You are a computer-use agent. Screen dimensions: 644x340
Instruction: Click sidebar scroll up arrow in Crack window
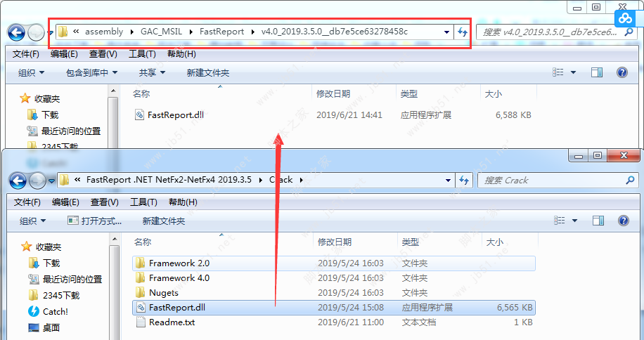point(115,239)
